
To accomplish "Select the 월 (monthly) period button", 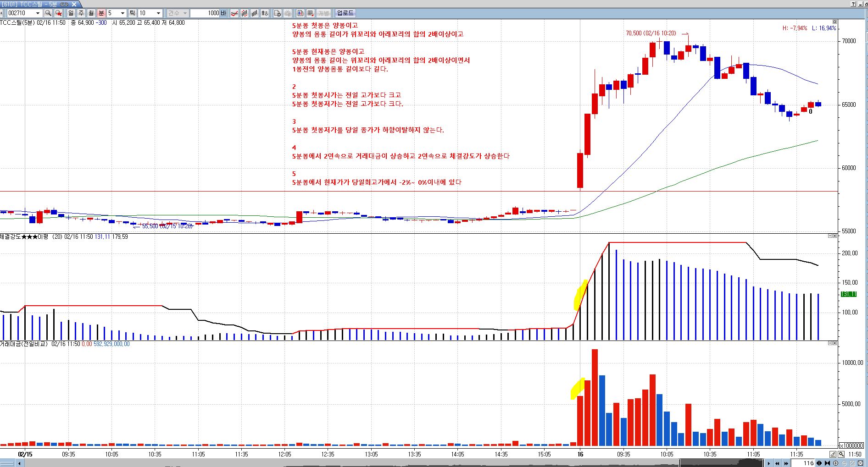I will point(91,13).
